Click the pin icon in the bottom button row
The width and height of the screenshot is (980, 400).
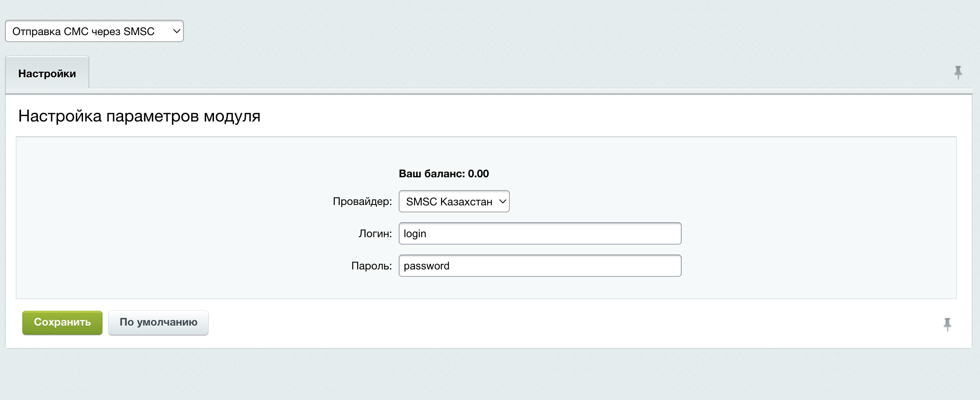click(947, 324)
